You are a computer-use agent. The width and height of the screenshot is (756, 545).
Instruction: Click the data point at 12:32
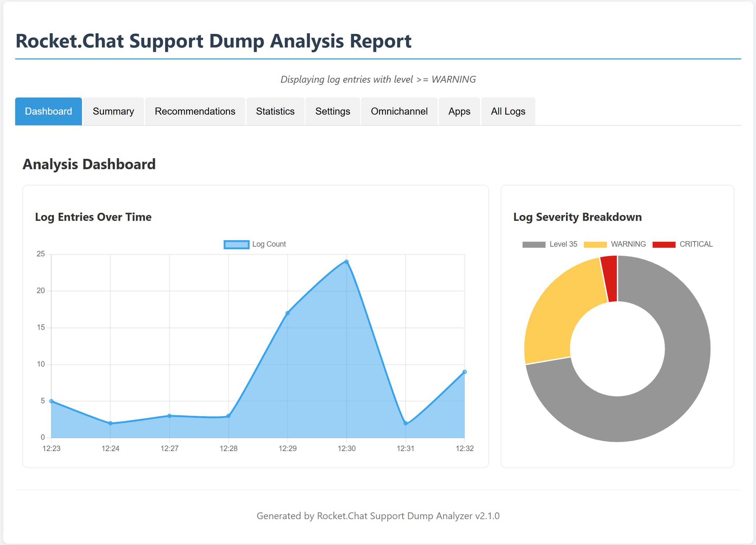[x=465, y=372]
